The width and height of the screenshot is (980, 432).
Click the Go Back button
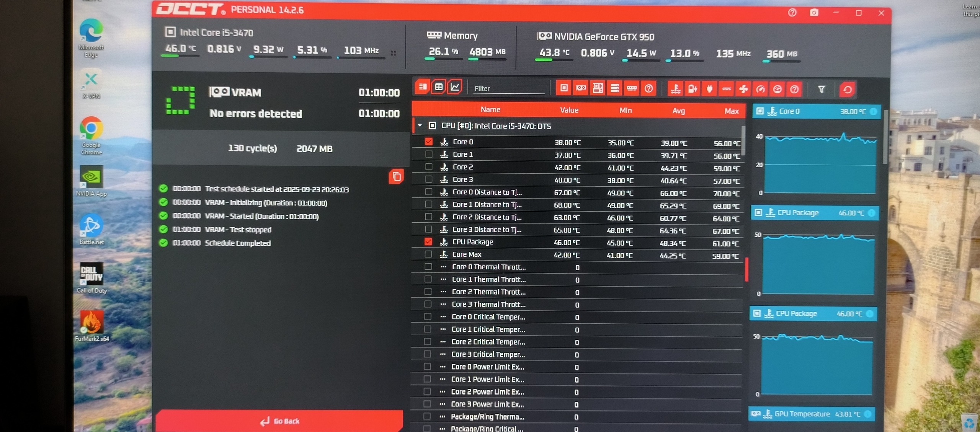point(279,421)
